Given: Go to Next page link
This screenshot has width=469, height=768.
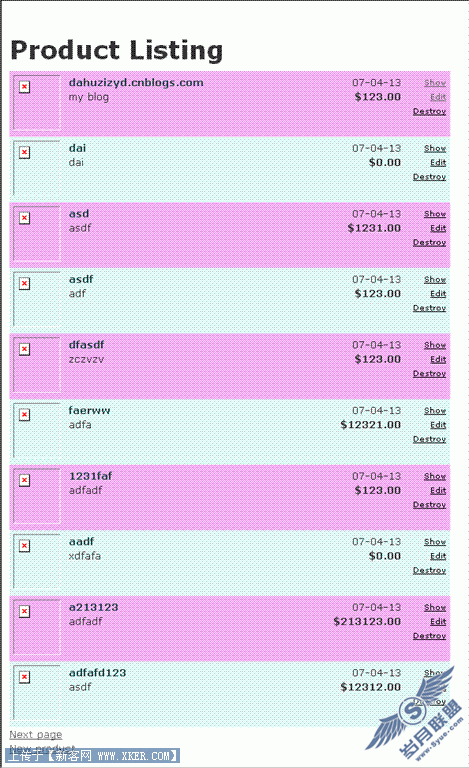Looking at the screenshot, I should coord(36,735).
